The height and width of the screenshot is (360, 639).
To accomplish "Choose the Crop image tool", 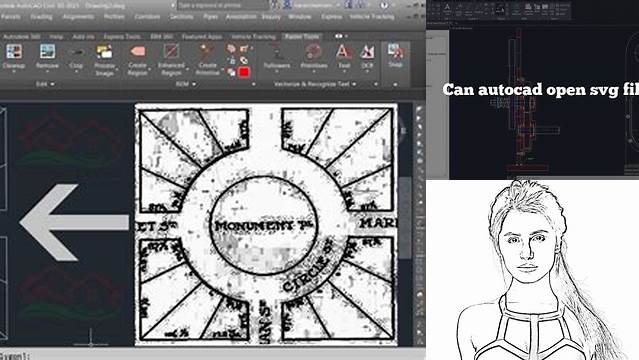I will [x=76, y=57].
